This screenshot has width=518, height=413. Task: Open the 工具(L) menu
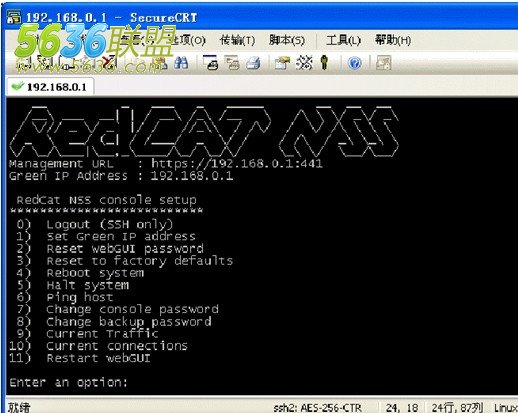click(x=343, y=40)
